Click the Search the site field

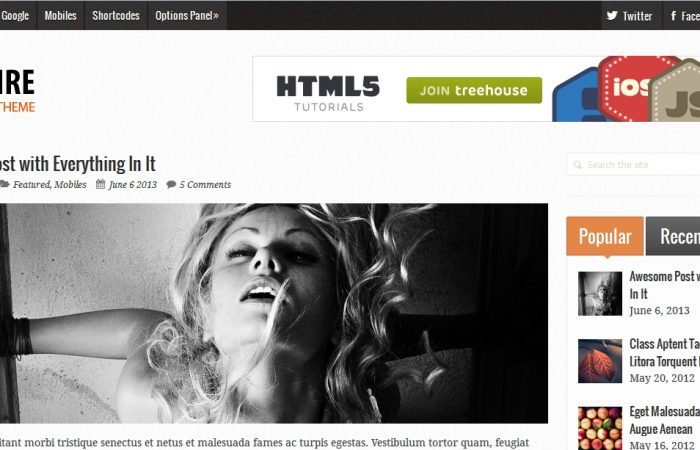(x=633, y=165)
